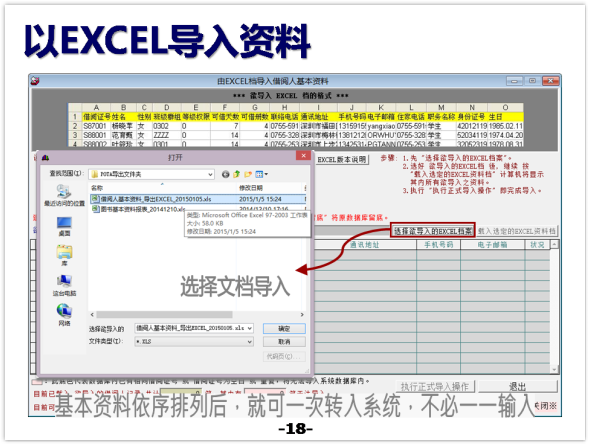Image resolution: width=590 pixels, height=445 pixels.
Task: Minimize the 由EXCEL档导入借阅人基本资料 window
Action: (514, 81)
